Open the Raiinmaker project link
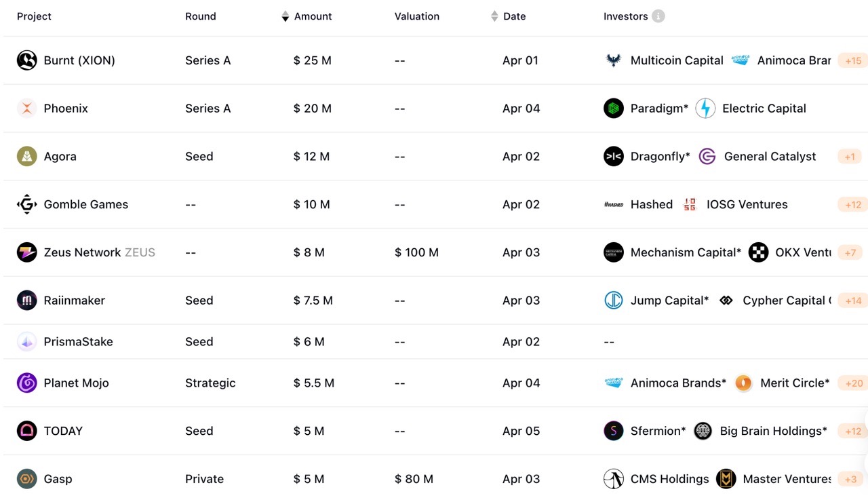This screenshot has width=868, height=502. tap(74, 301)
